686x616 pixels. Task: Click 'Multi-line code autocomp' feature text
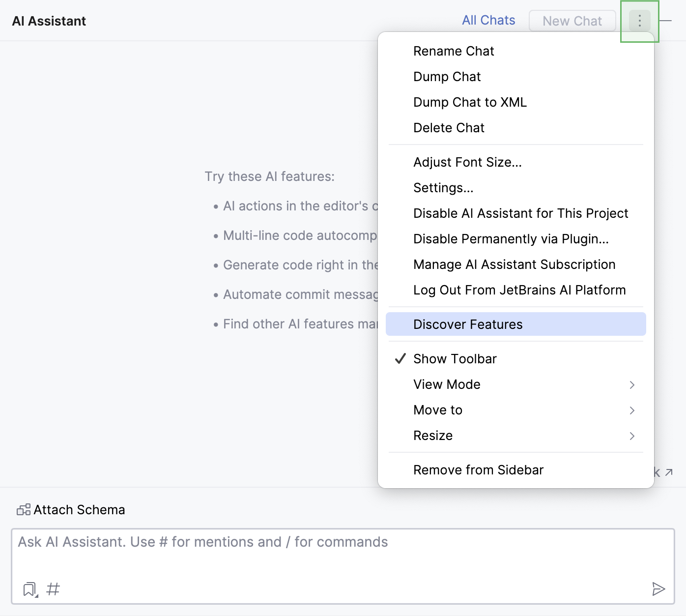[x=300, y=235]
